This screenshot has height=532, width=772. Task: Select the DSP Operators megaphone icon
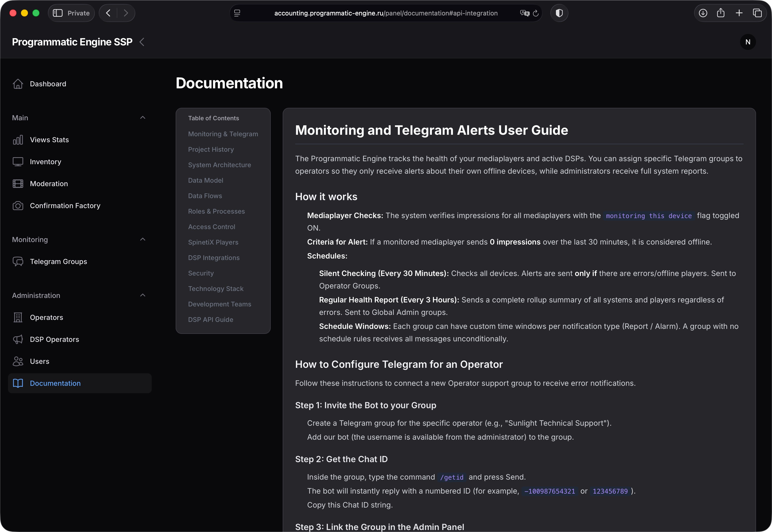click(x=18, y=339)
